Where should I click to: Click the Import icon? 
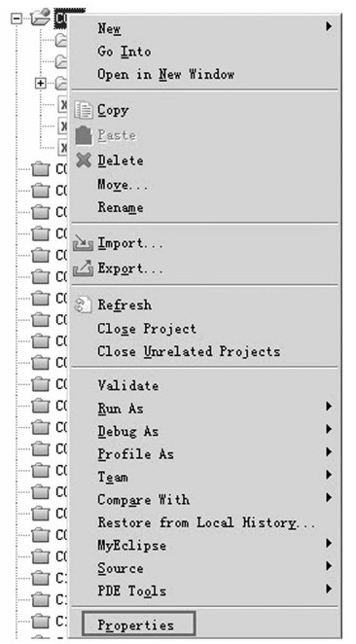(x=83, y=243)
